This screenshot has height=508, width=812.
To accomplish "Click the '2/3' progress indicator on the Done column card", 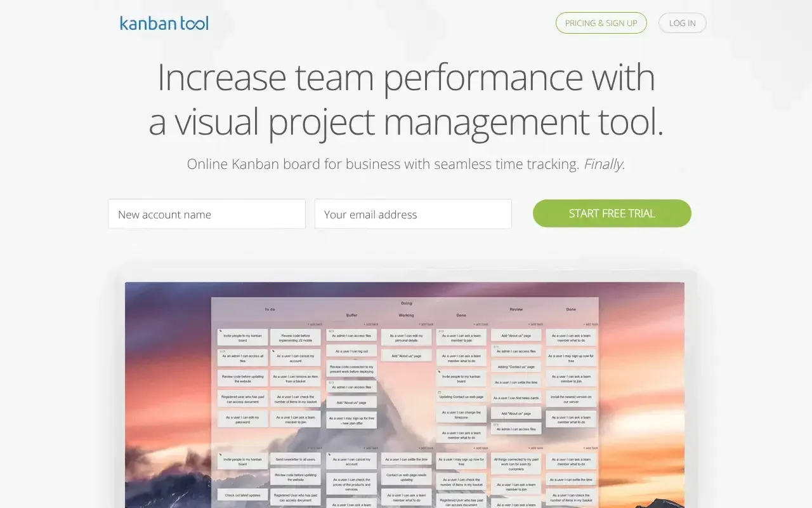I will pyautogui.click(x=440, y=331).
